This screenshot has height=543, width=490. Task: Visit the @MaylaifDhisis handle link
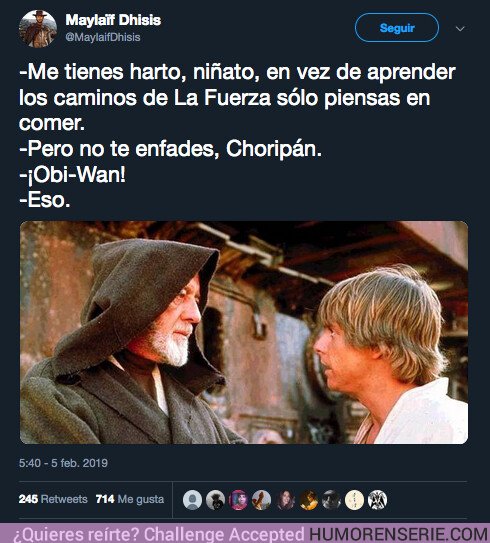(x=103, y=37)
